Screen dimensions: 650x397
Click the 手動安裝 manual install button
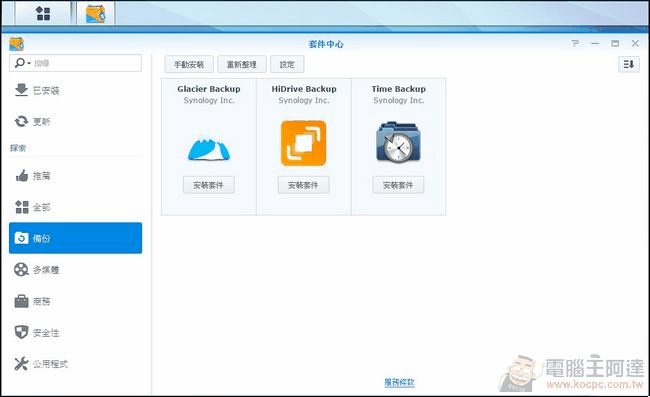coord(189,64)
